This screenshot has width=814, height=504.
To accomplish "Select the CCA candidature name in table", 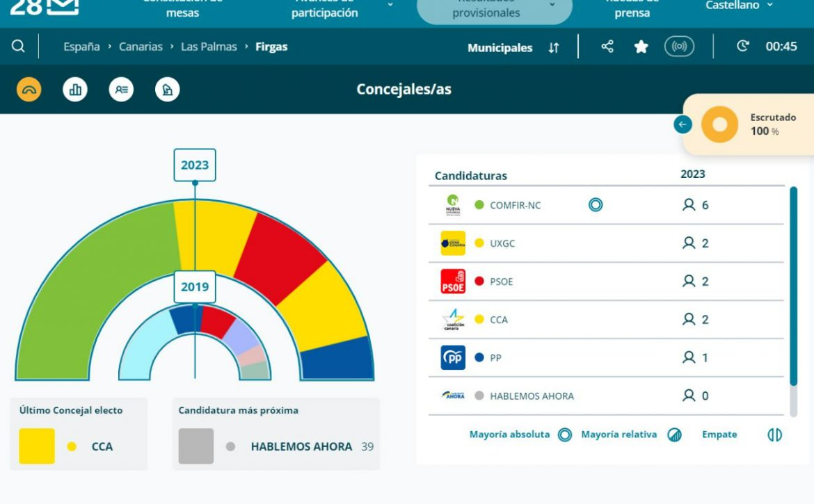I will coord(498,320).
